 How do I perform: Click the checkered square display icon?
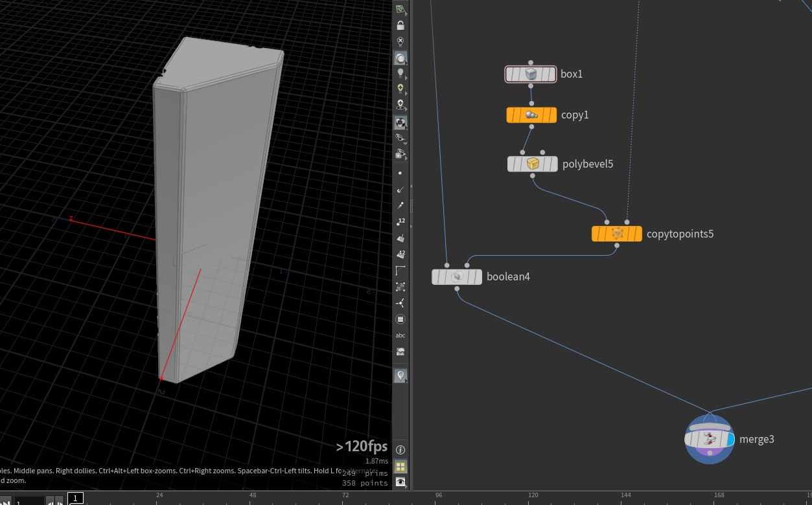[400, 286]
